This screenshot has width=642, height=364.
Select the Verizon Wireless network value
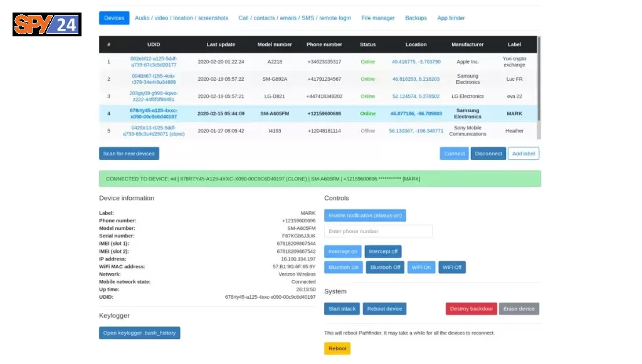coord(297,274)
